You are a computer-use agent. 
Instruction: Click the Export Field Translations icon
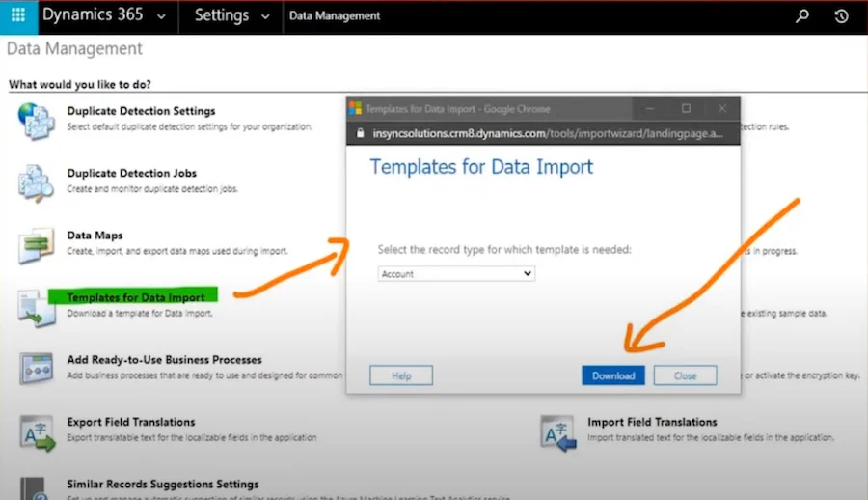point(37,433)
